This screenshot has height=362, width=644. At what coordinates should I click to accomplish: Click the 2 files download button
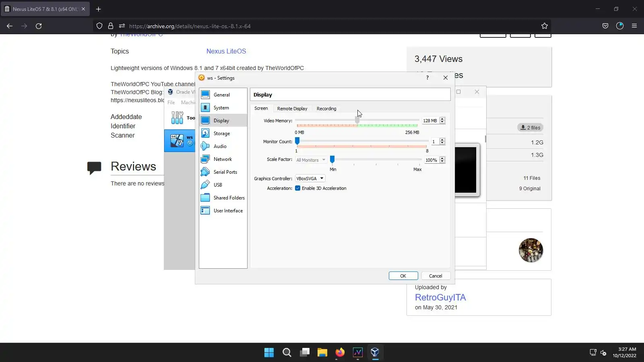pyautogui.click(x=530, y=128)
